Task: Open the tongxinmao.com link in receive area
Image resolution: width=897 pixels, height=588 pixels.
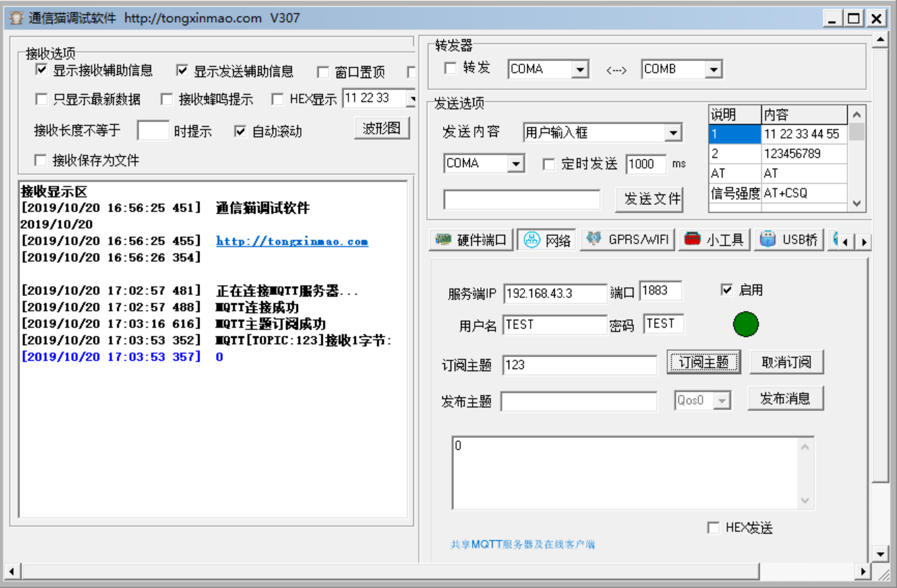Action: [292, 242]
